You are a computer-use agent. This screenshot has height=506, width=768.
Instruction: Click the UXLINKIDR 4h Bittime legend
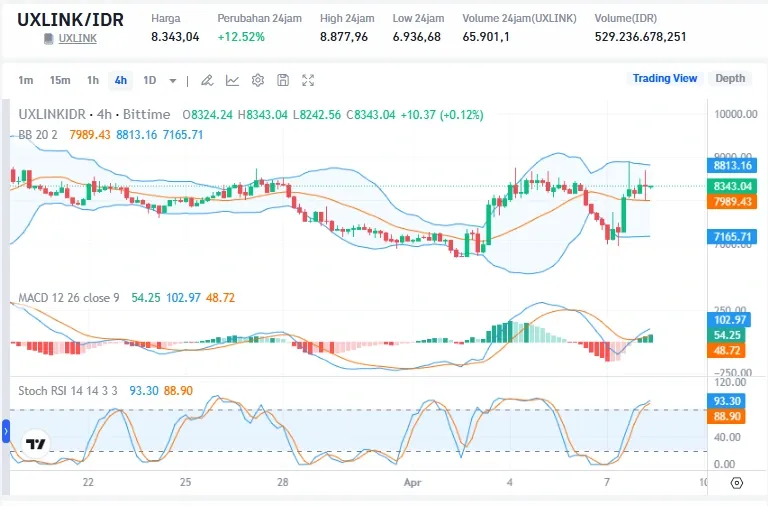tap(94, 115)
